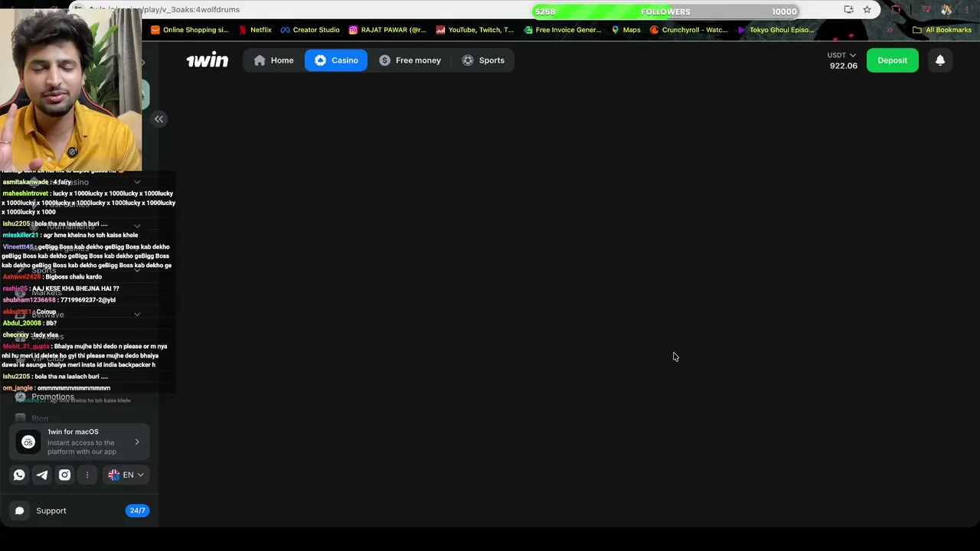Open notifications via the bell icon
The image size is (980, 551).
click(940, 60)
